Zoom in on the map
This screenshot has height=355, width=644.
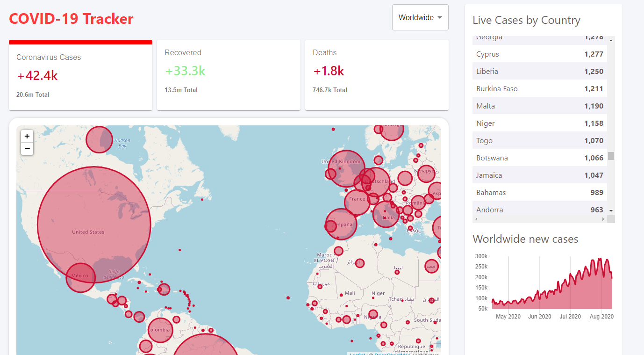tap(27, 136)
